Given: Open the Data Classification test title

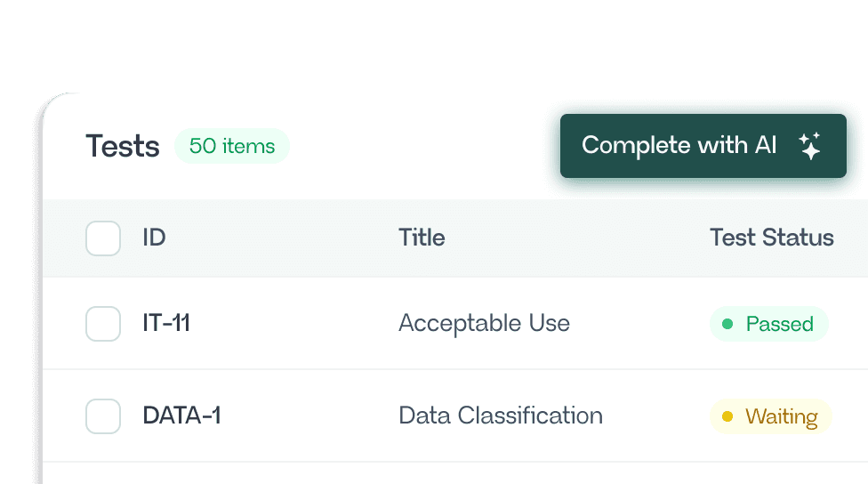Looking at the screenshot, I should (501, 415).
